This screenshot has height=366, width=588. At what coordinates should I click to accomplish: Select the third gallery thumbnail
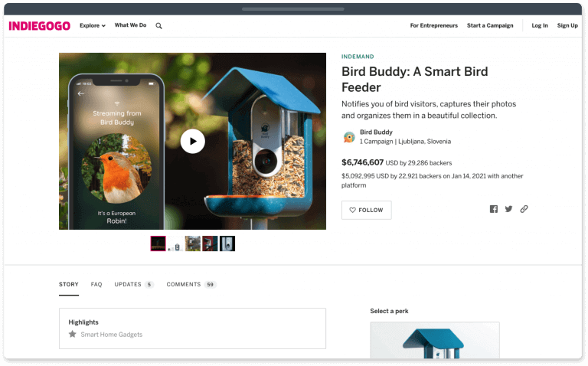tap(193, 243)
